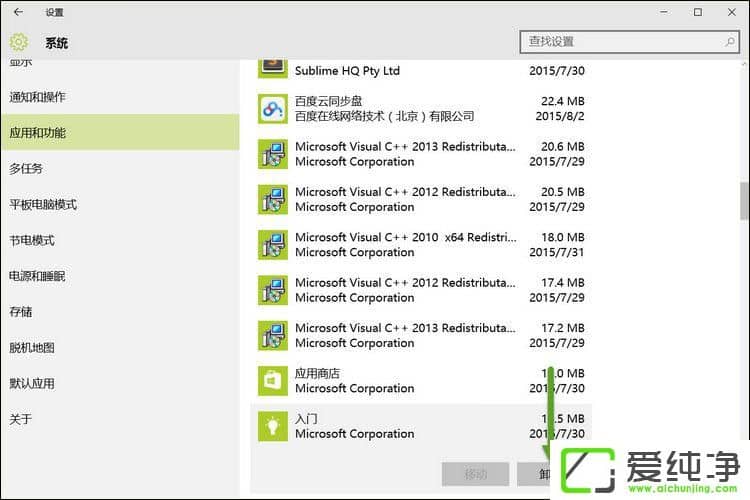The height and width of the screenshot is (500, 750).
Task: Click the 18.0 MB size value
Action: (562, 237)
